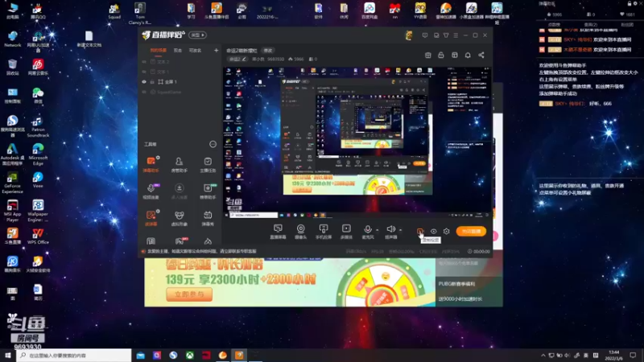Viewport: 644px width, 362px height.
Task: Click the notification bell above the preview
Action: 468,55
